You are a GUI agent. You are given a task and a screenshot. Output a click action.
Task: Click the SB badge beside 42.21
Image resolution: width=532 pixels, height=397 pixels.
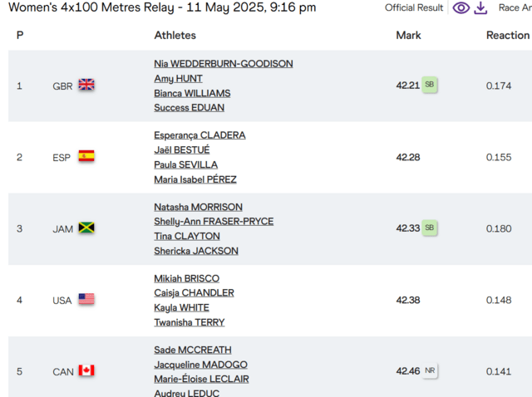coord(429,85)
